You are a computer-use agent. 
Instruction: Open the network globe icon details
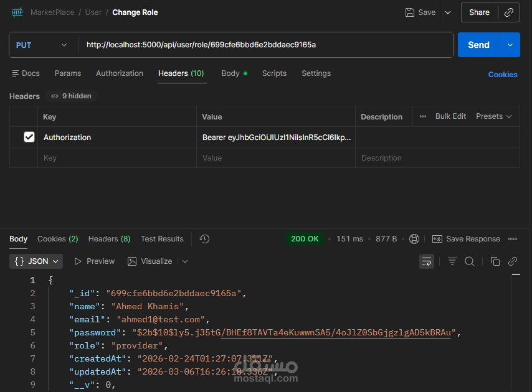(x=414, y=239)
